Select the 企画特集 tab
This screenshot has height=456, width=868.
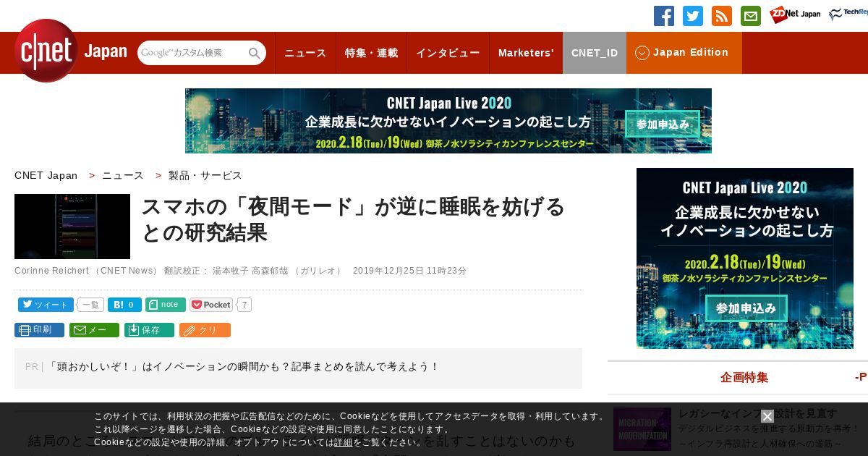[x=744, y=377]
